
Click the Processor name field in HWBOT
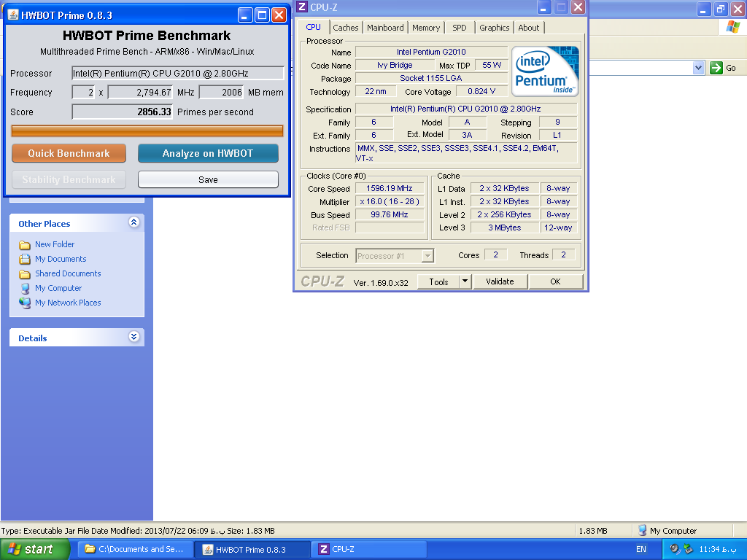click(x=178, y=74)
